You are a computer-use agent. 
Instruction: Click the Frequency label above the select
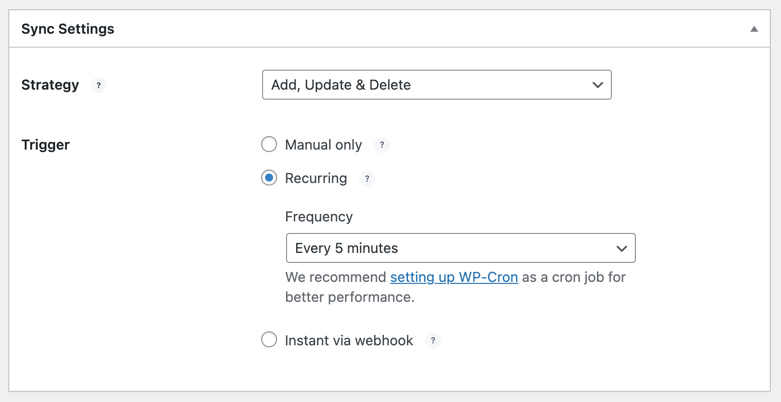tap(319, 217)
